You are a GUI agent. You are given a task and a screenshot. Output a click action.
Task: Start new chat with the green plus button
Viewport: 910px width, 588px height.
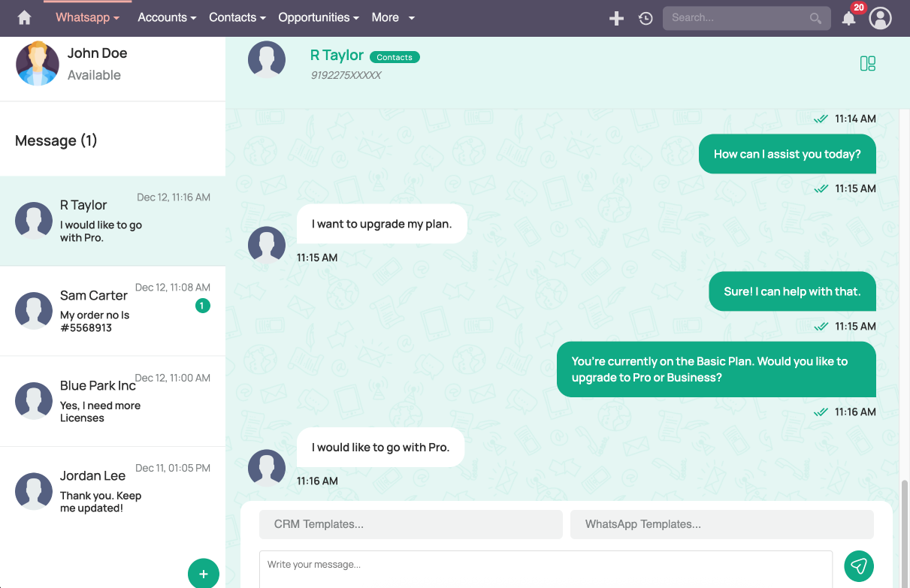point(203,573)
